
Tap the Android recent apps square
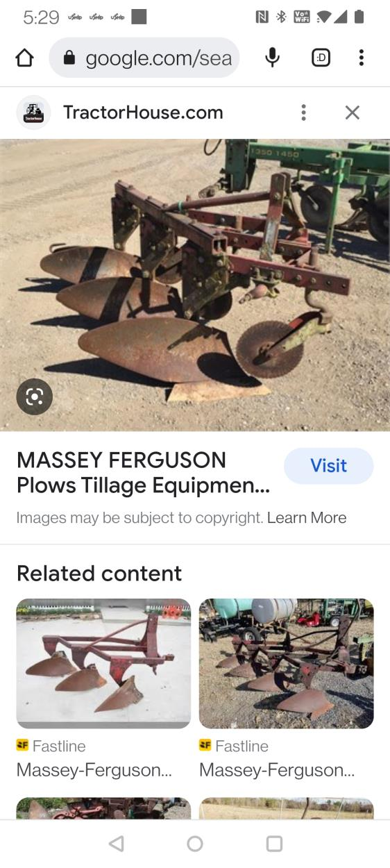pos(274,843)
